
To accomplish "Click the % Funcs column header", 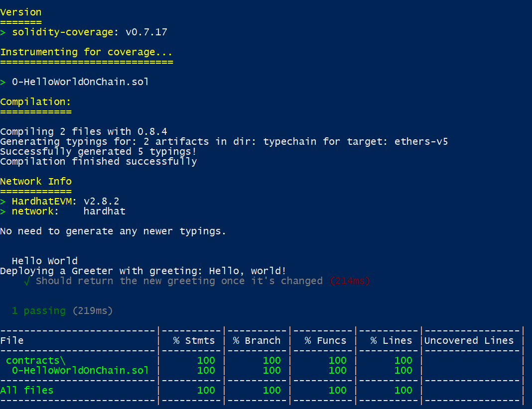I will (325, 340).
